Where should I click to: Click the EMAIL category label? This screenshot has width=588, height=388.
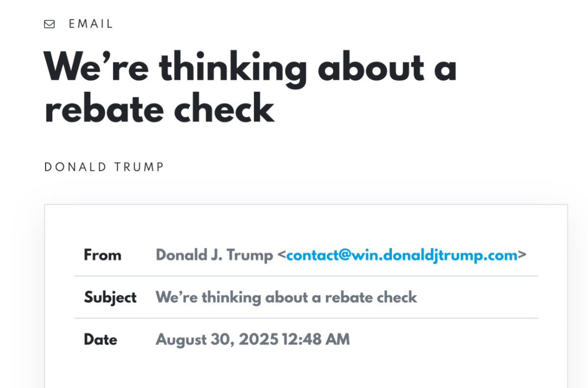[x=91, y=24]
